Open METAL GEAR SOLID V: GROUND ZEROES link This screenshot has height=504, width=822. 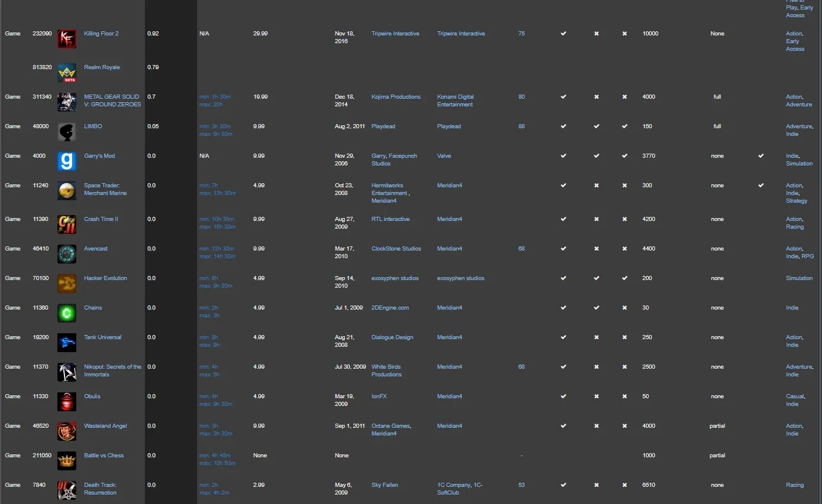pyautogui.click(x=112, y=100)
